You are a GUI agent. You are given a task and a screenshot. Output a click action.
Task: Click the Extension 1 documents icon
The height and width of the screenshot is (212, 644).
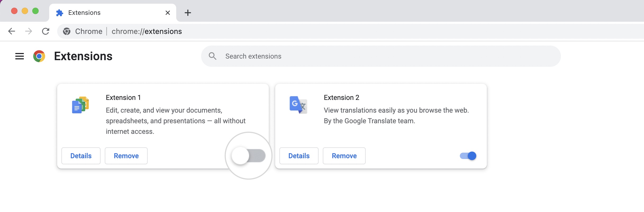coord(80,105)
